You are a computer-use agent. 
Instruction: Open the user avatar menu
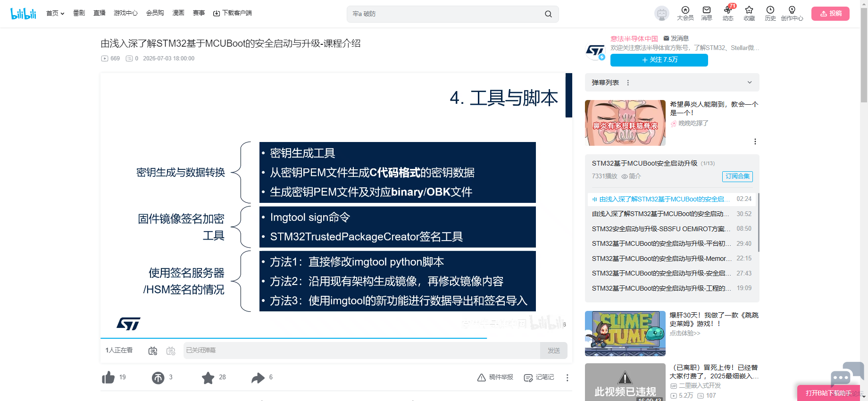coord(662,14)
